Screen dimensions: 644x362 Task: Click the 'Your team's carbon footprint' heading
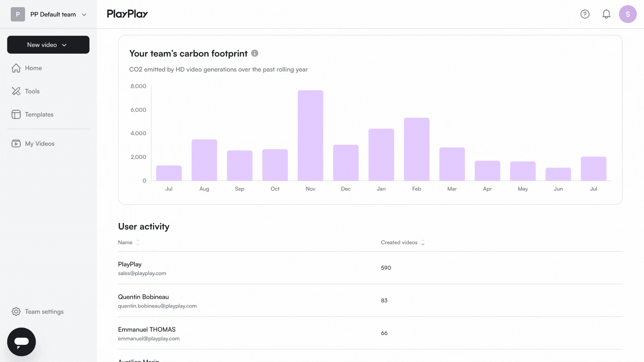tap(189, 54)
